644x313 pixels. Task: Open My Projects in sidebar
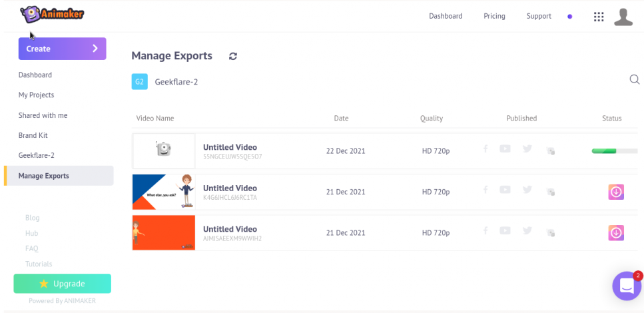36,95
